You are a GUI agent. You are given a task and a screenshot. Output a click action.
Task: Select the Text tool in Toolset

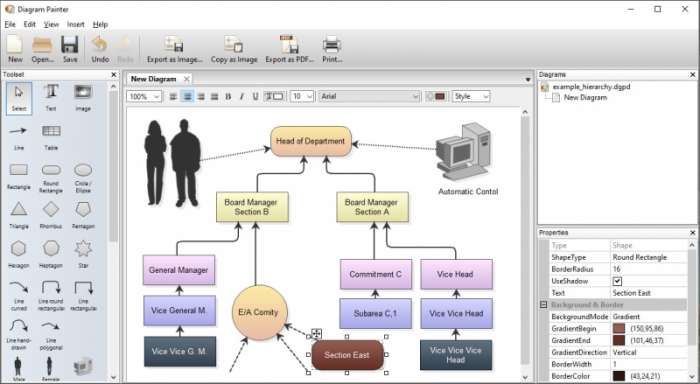coord(51,97)
